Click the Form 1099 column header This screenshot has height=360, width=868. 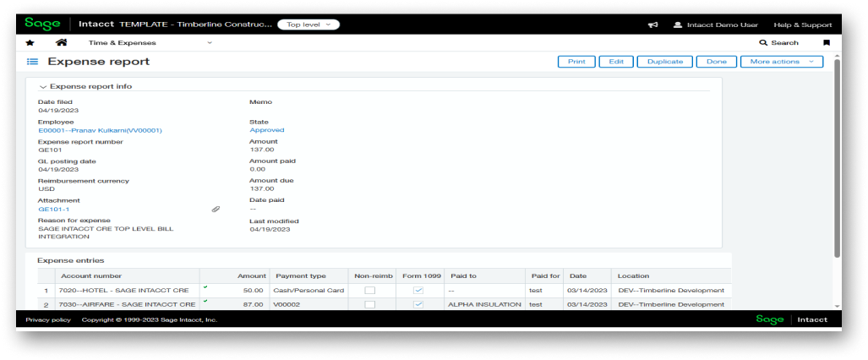420,275
